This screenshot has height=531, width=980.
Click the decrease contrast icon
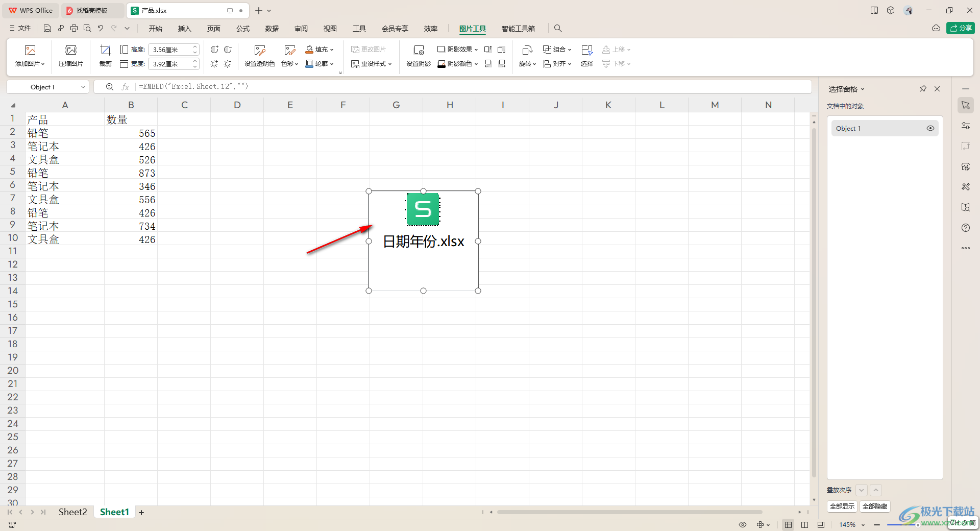coord(228,50)
